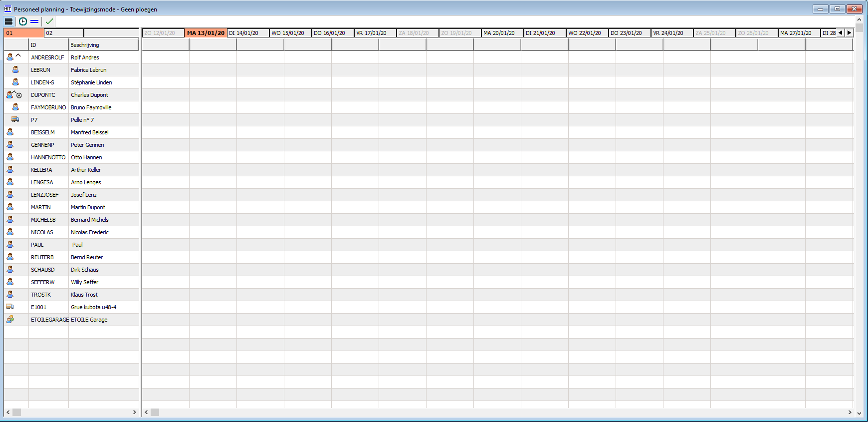This screenshot has height=422, width=868.
Task: Select the MA 20/01/20 date tab
Action: (x=502, y=33)
